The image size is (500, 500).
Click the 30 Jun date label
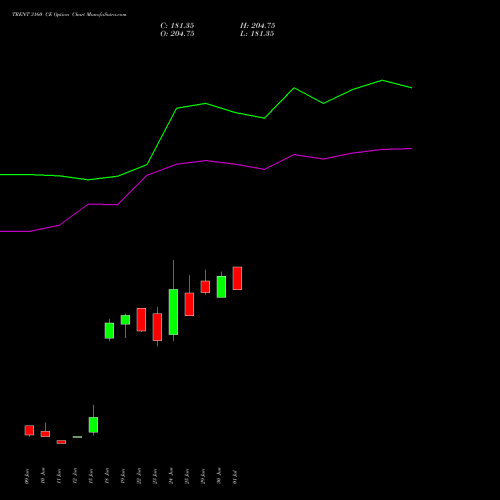[219, 476]
